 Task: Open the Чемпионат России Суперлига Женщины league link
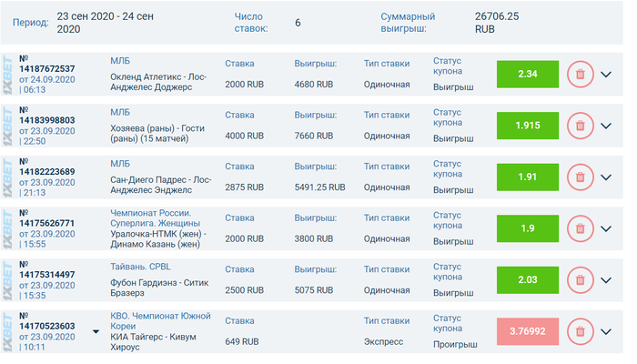click(156, 218)
